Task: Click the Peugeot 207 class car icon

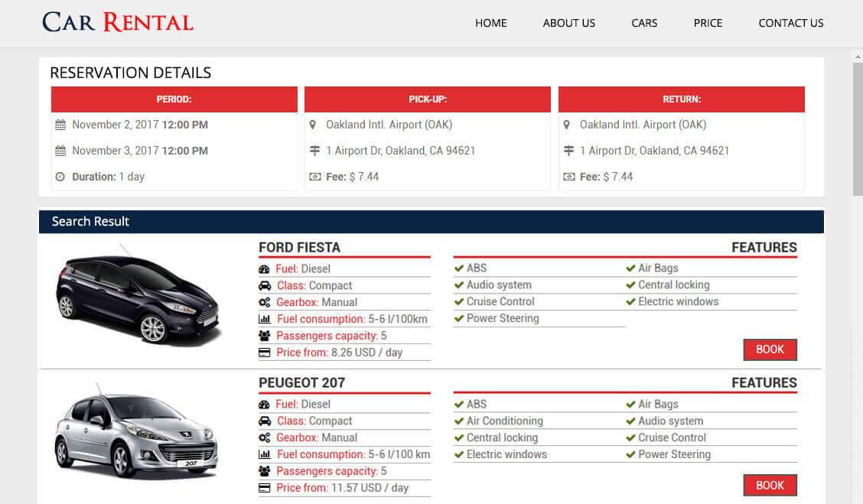Action: [x=265, y=421]
